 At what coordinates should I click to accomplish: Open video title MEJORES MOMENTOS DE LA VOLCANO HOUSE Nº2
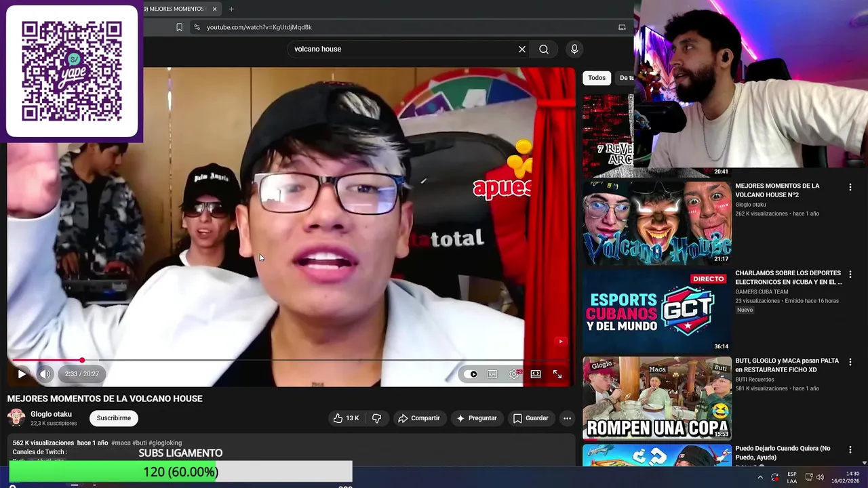(777, 190)
